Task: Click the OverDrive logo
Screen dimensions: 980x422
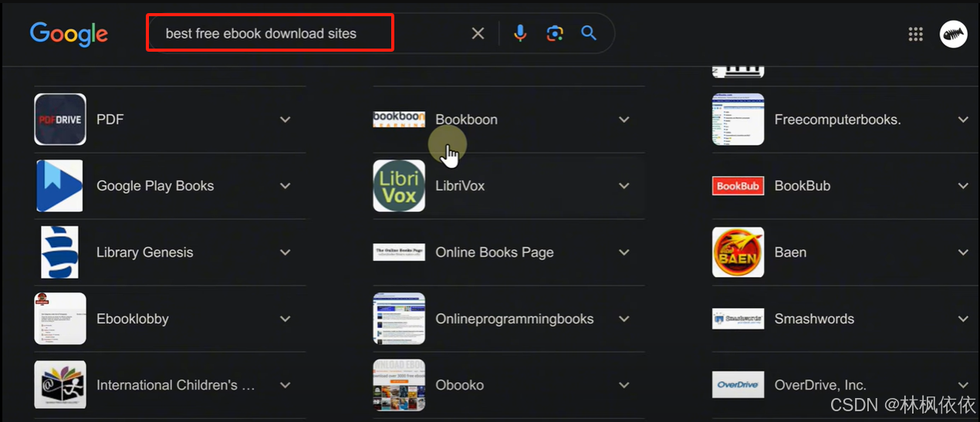Action: [x=738, y=385]
